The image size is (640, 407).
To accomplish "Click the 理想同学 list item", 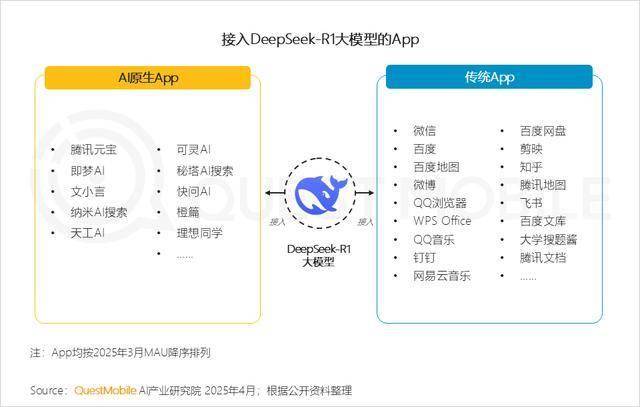I will click(x=200, y=233).
